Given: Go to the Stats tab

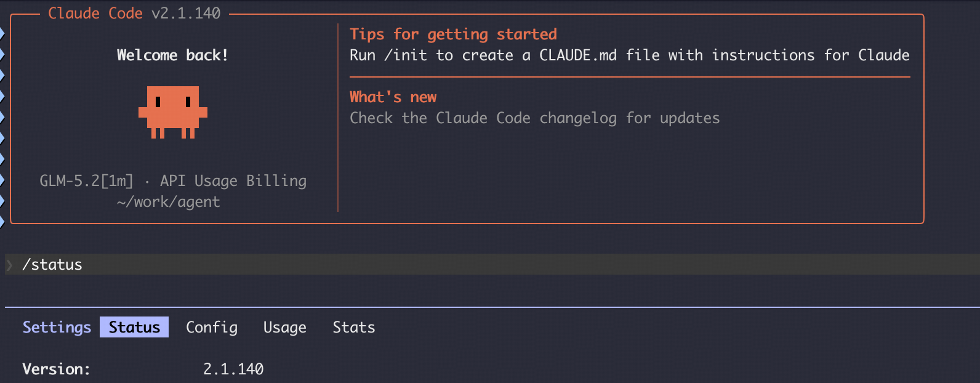Looking at the screenshot, I should [354, 327].
